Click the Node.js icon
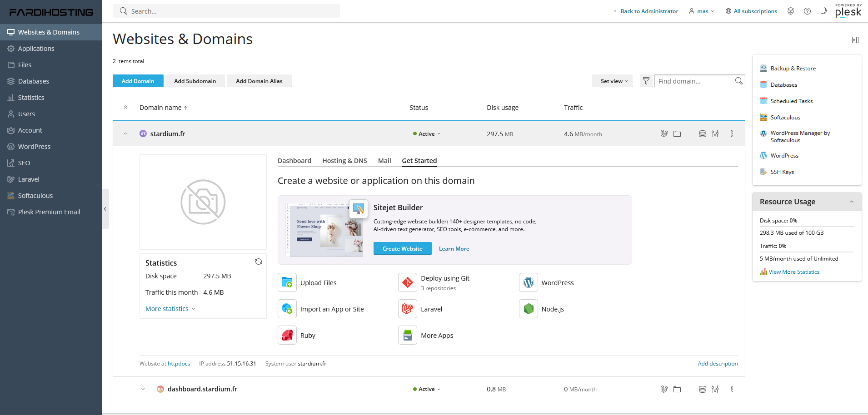The image size is (868, 415). pos(529,309)
